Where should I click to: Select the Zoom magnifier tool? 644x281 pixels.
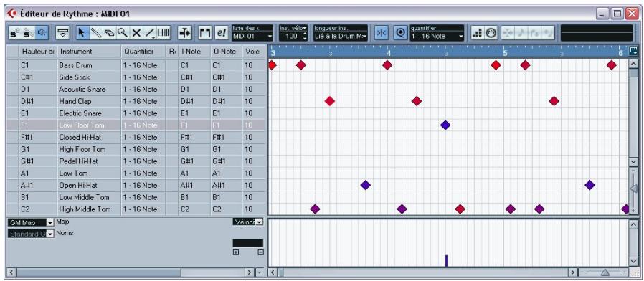[123, 33]
